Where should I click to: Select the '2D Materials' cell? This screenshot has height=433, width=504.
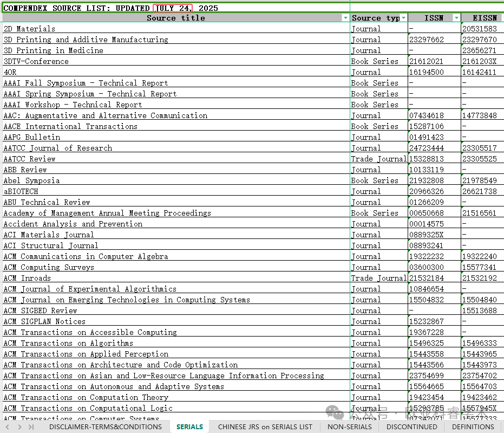pos(176,29)
